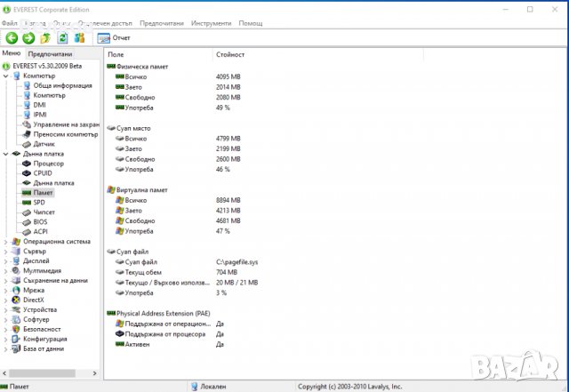Open the Инструменти menu
This screenshot has height=392, width=569.
(210, 22)
